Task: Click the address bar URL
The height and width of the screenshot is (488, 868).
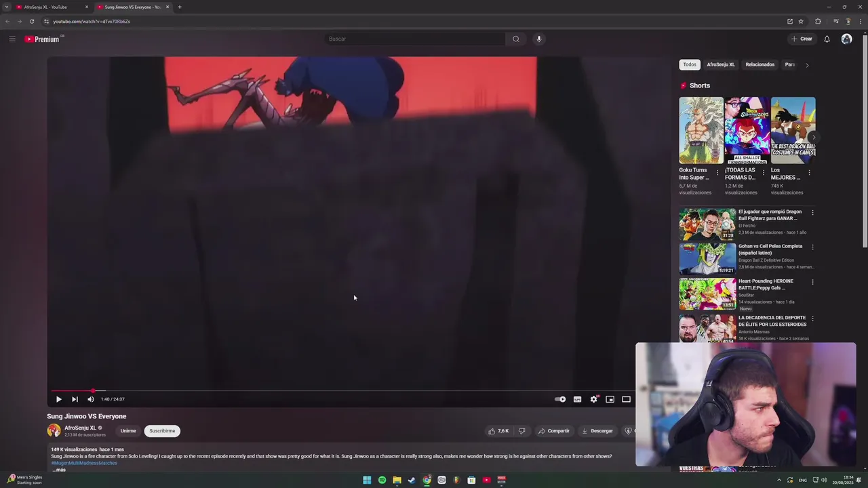Action: (92, 21)
